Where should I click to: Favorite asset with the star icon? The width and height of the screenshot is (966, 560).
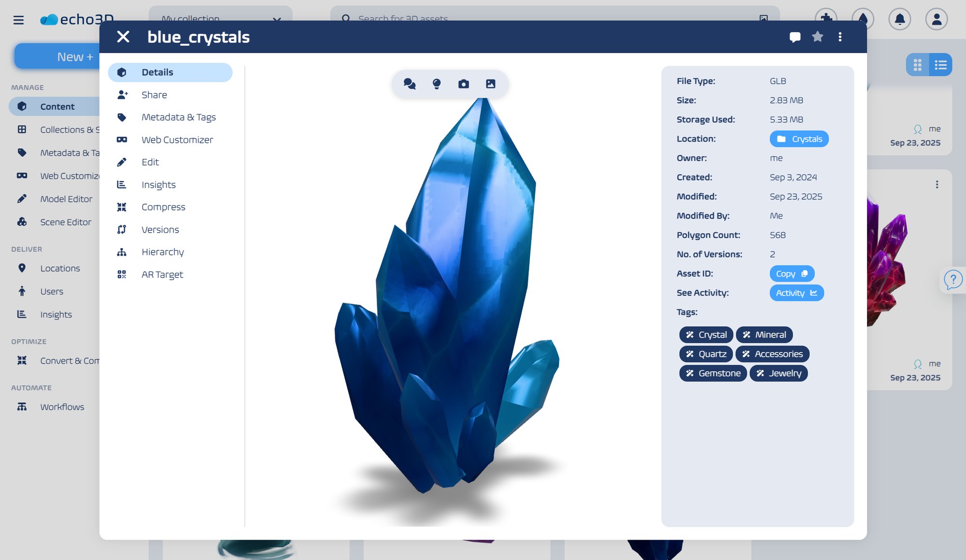817,37
